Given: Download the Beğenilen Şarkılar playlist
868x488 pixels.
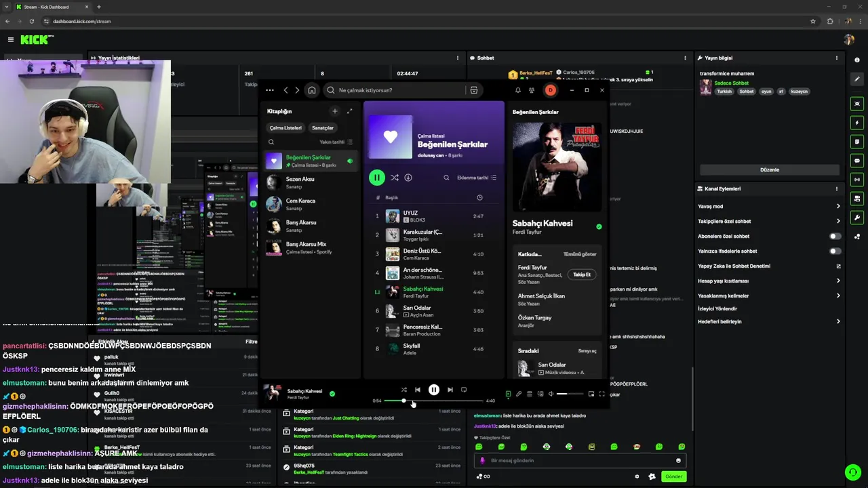Looking at the screenshot, I should click(408, 178).
